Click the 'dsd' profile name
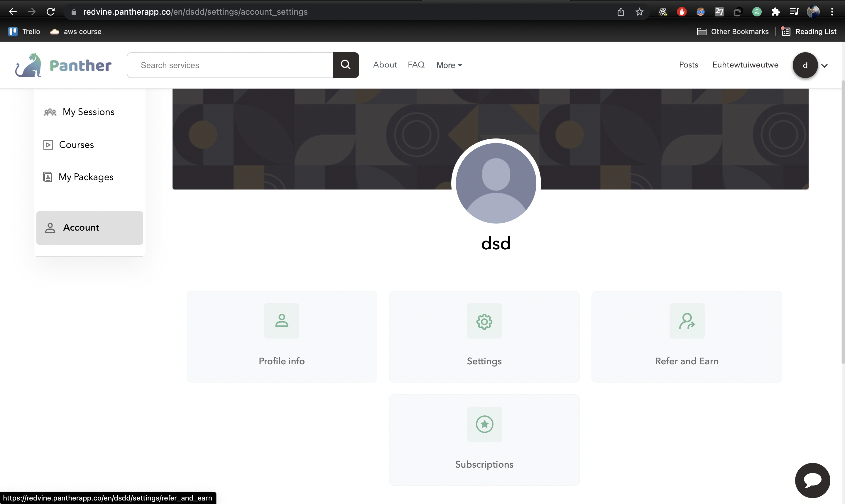The height and width of the screenshot is (504, 845). [496, 243]
